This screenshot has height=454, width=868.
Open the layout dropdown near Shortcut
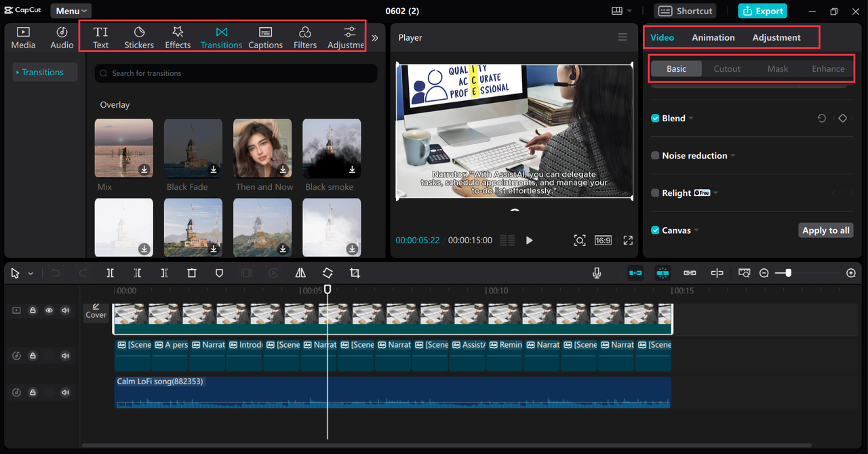coord(621,11)
